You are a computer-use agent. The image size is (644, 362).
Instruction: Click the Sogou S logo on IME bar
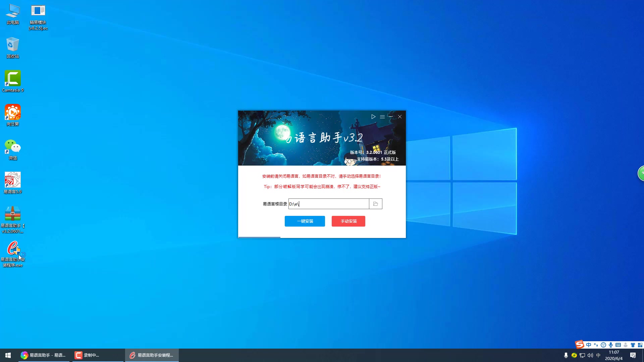(x=579, y=345)
